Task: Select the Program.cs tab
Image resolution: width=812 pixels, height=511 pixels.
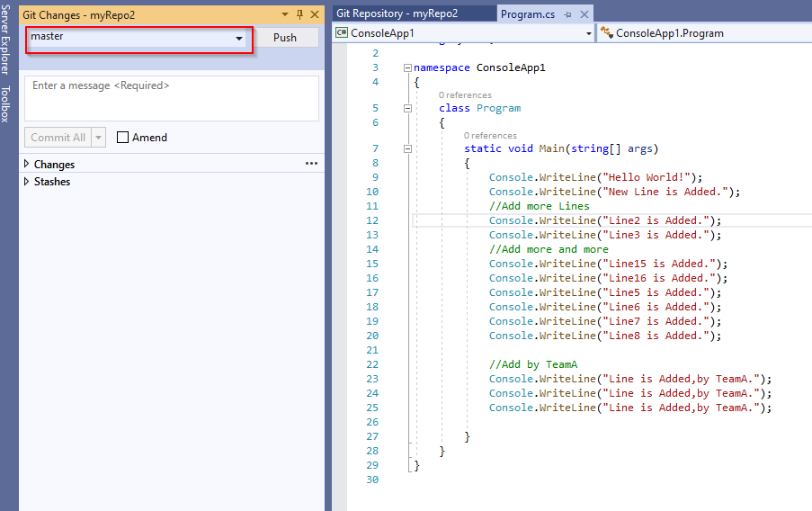Action: 527,14
